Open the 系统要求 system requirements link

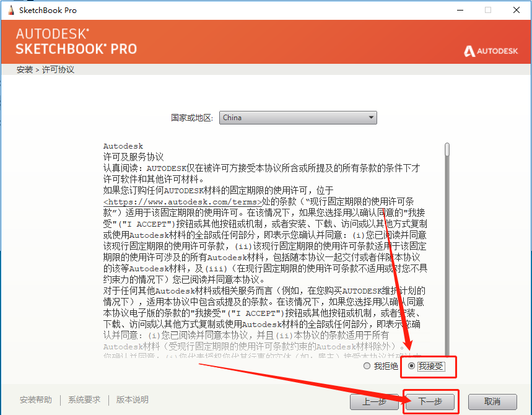(x=84, y=400)
